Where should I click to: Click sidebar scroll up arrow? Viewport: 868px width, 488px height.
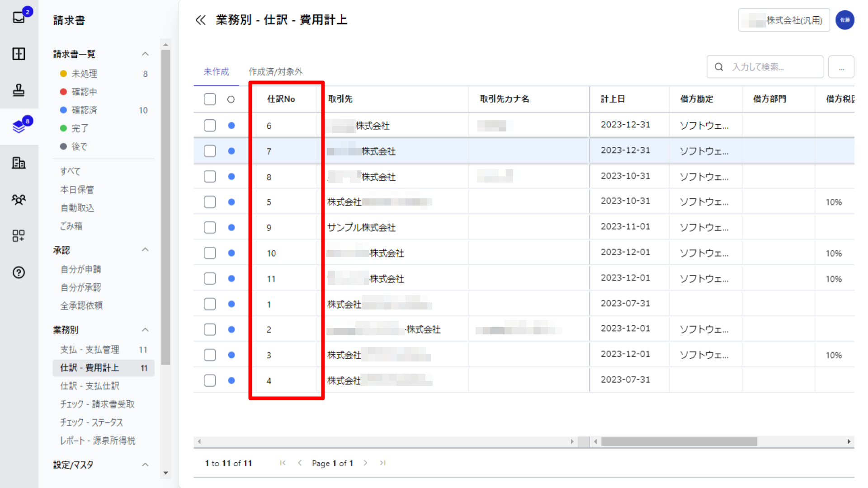pos(165,44)
